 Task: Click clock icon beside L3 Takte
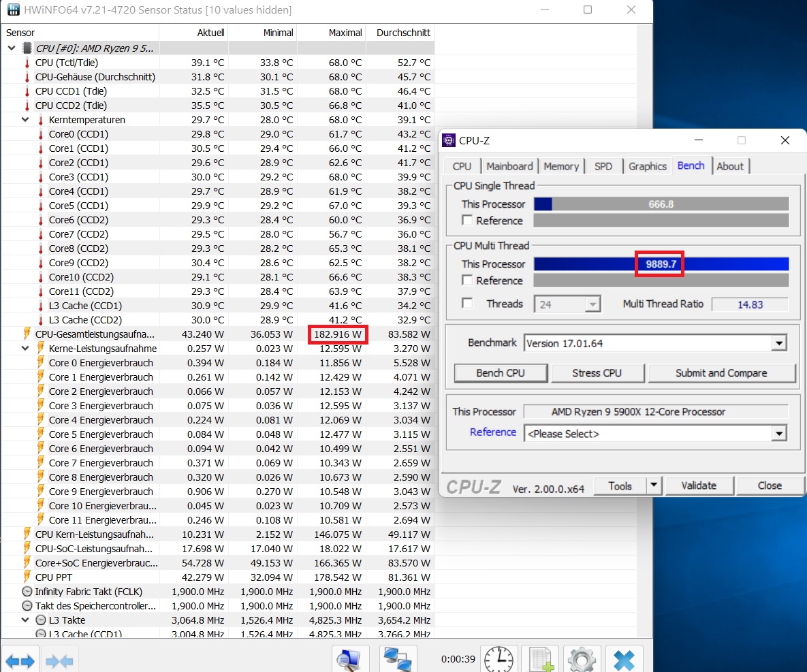coord(41,620)
